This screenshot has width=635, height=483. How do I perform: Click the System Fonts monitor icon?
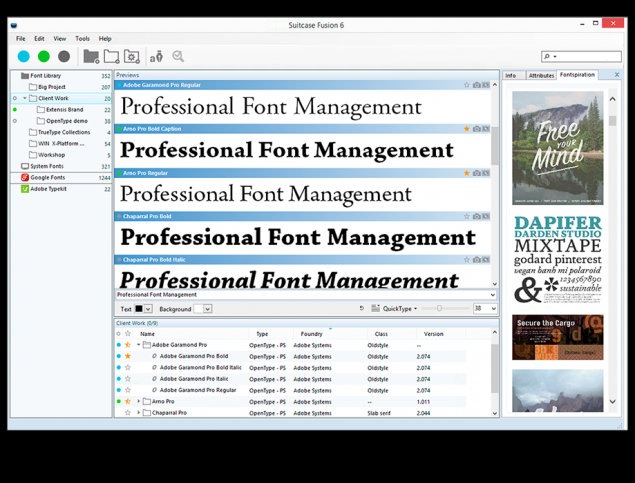coord(25,166)
